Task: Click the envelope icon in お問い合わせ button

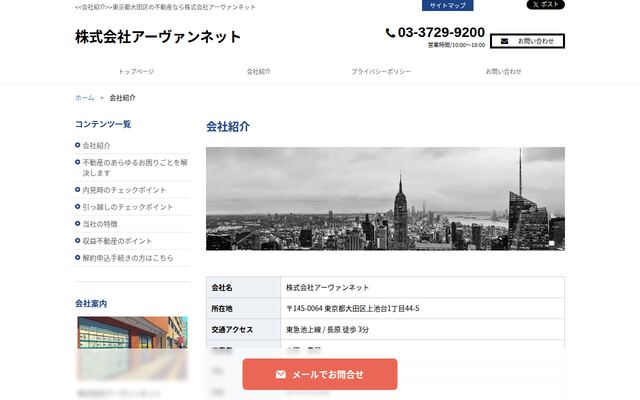Action: (504, 41)
